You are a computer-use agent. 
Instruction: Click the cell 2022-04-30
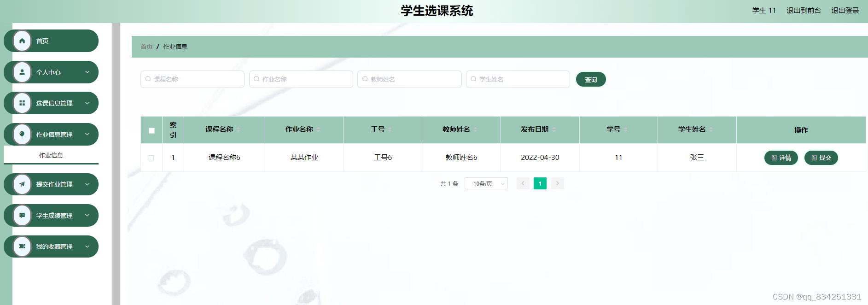click(x=540, y=158)
